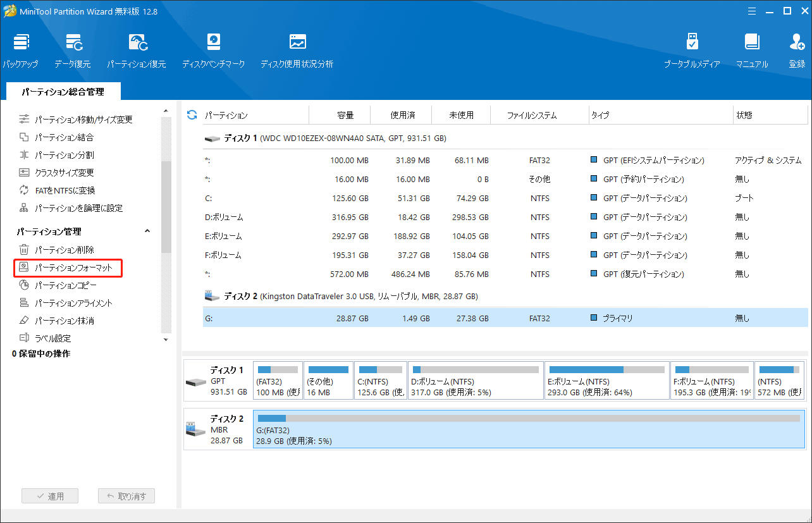Viewport: 812px width, 523px height.
Task: Open the データ復元 tool
Action: 72,51
